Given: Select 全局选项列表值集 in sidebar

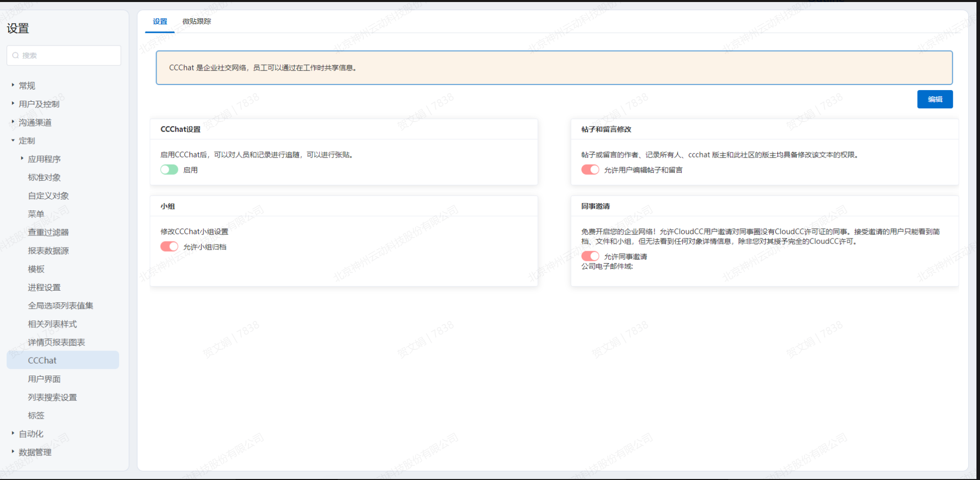Looking at the screenshot, I should coord(60,305).
